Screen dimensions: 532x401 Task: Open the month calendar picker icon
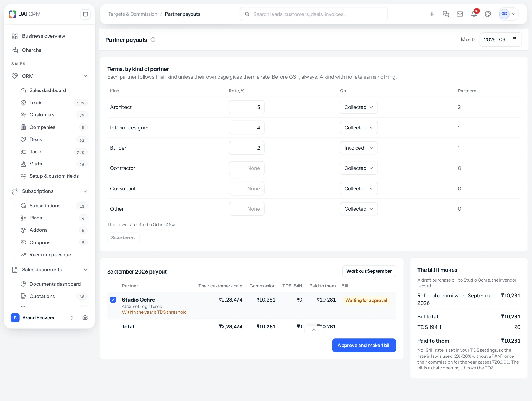pos(515,39)
